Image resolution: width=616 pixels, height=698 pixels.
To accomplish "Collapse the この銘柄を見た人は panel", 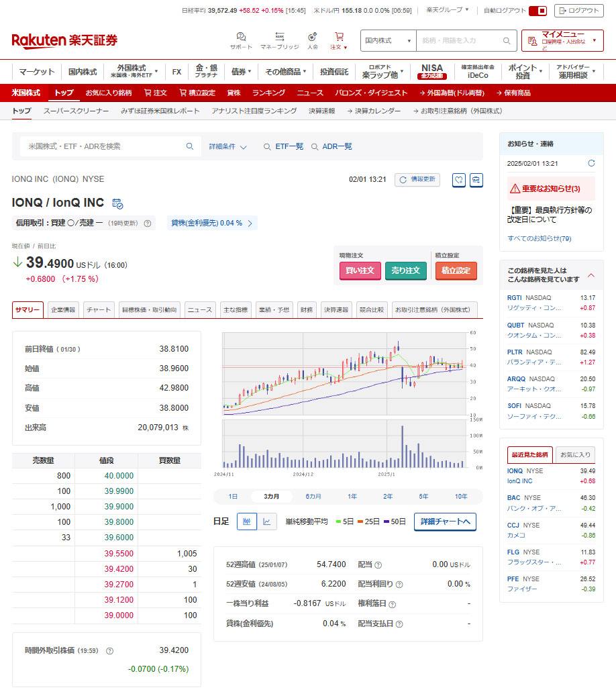I will click(591, 275).
